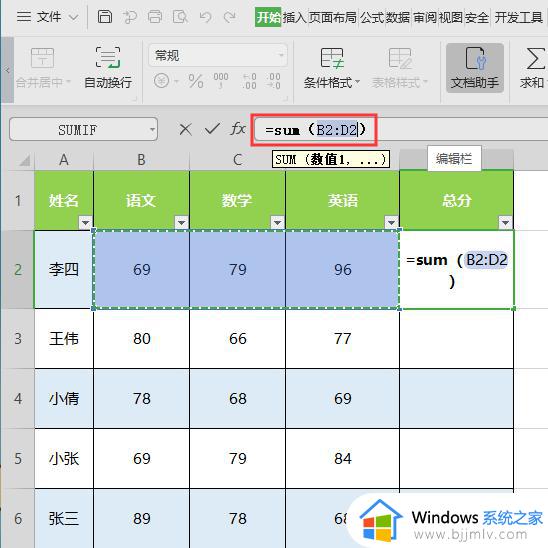Click the 英语 score 96 cell
Image resolution: width=548 pixels, height=548 pixels.
[x=342, y=269]
